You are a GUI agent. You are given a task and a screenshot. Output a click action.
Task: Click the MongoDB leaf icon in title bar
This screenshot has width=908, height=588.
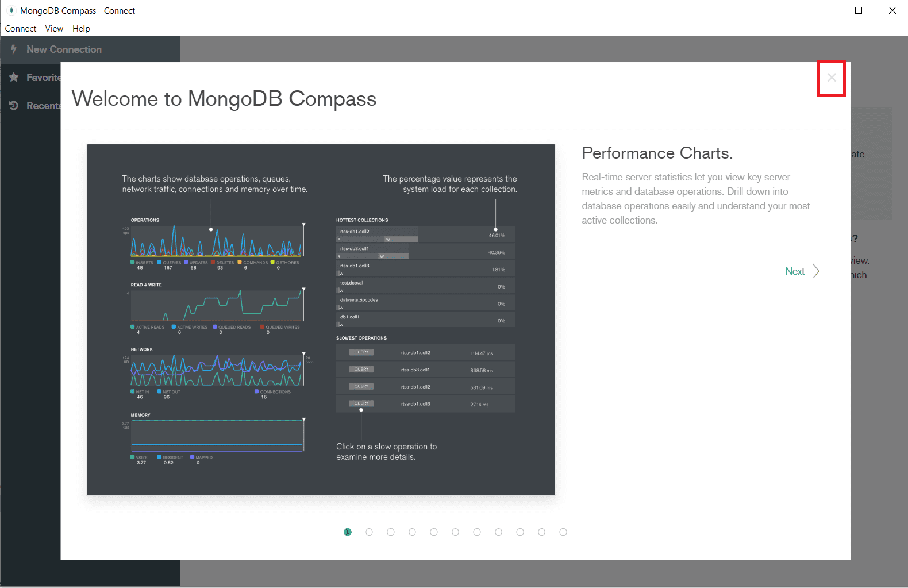pos(11,10)
